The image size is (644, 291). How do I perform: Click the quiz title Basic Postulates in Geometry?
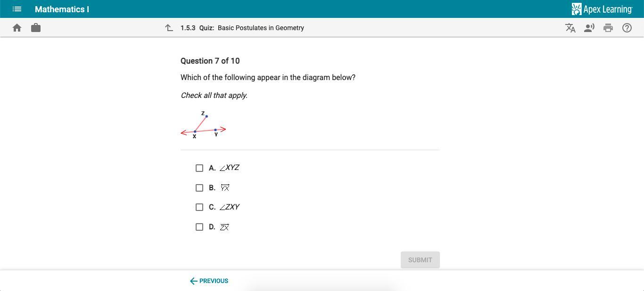pos(261,28)
